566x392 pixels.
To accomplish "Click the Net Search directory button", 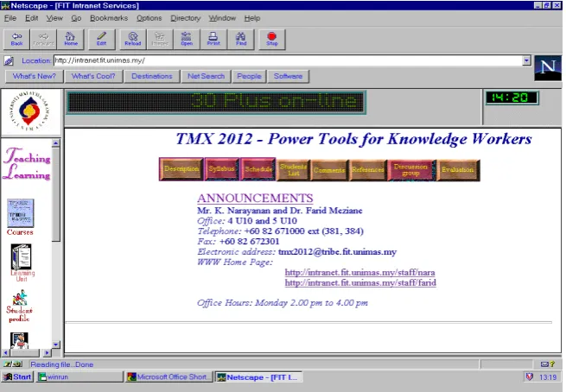I will (x=206, y=77).
